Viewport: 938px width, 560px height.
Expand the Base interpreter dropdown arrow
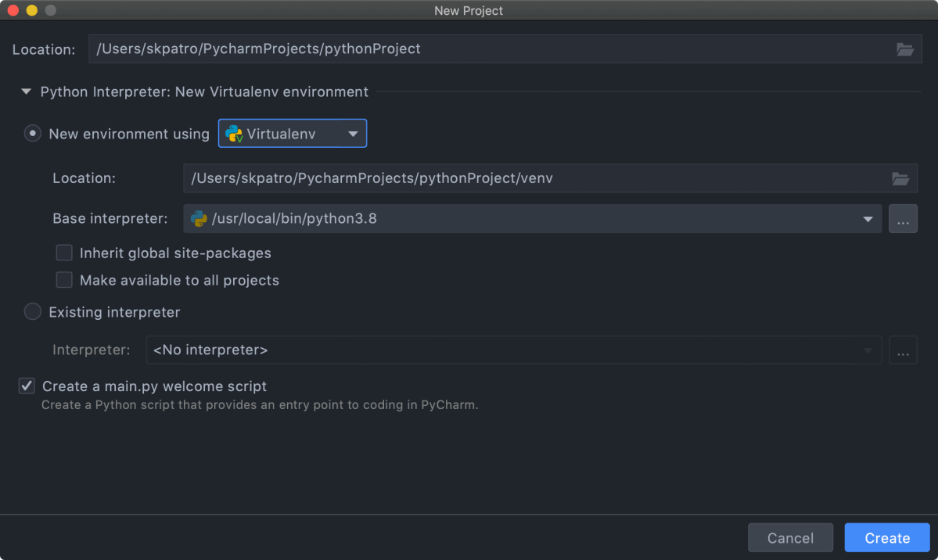click(x=868, y=219)
